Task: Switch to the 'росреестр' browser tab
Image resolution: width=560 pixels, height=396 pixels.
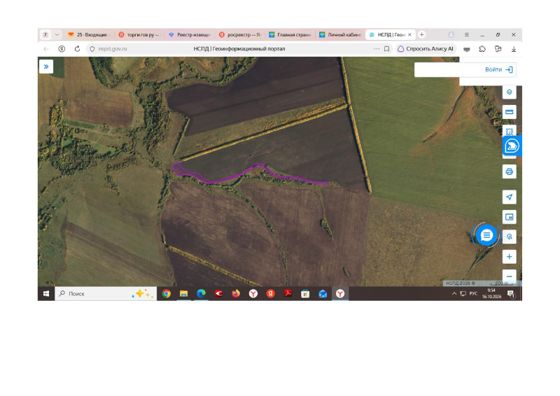Action: [x=240, y=35]
